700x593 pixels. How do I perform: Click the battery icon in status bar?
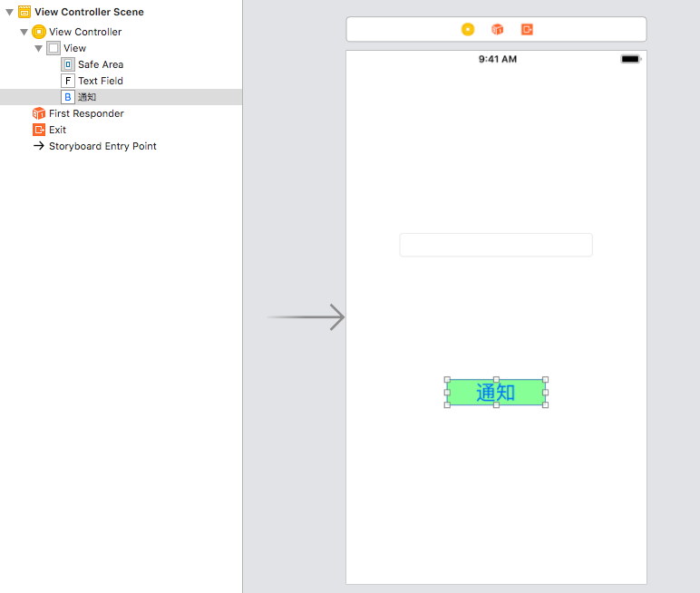[631, 59]
